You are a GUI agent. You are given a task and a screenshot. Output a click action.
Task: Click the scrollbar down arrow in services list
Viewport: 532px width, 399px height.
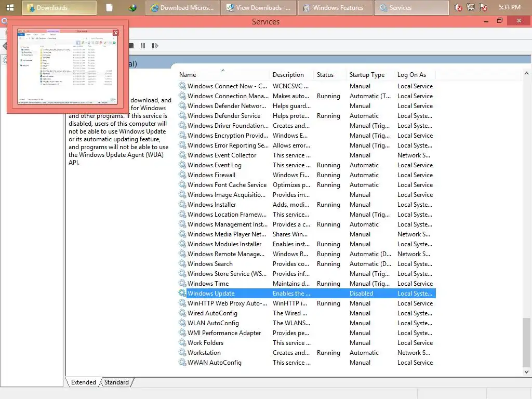click(x=526, y=371)
